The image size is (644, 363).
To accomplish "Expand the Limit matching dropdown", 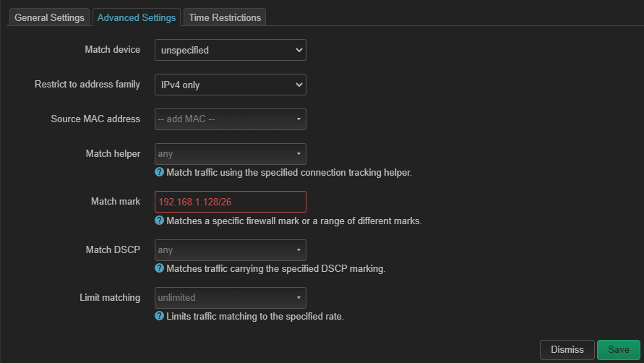I will click(231, 298).
